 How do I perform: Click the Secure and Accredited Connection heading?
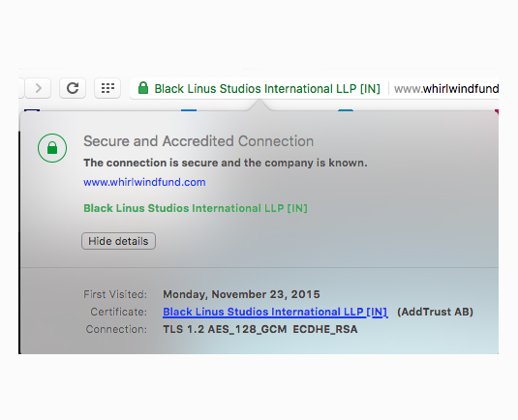(198, 141)
